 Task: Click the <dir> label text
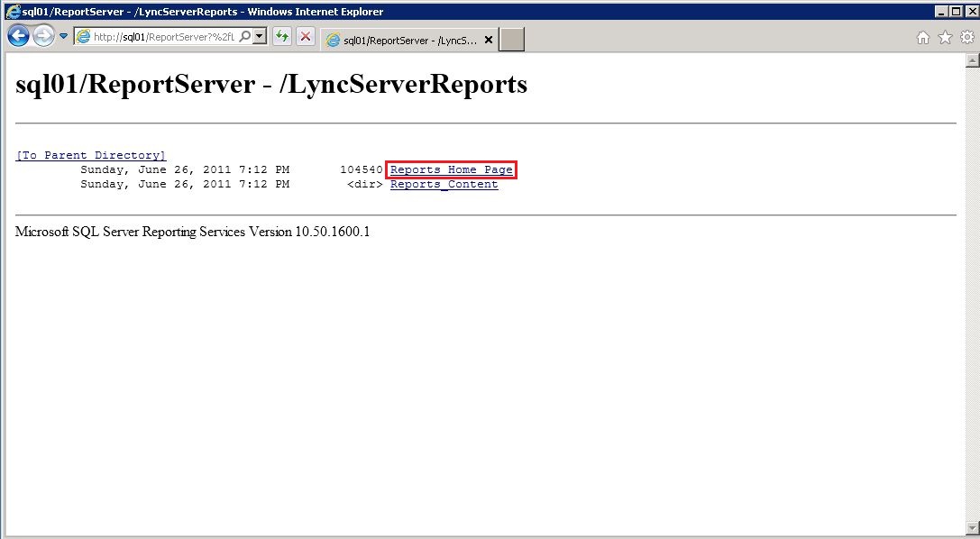pos(365,184)
